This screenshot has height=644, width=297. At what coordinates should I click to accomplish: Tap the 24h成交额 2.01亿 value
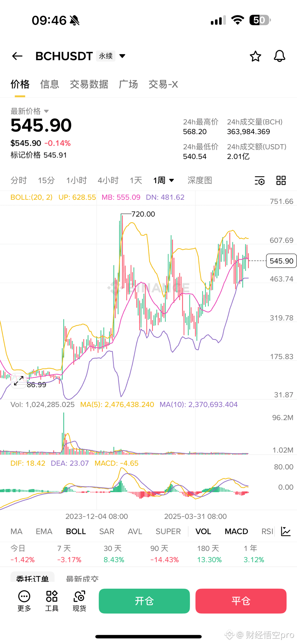point(238,156)
